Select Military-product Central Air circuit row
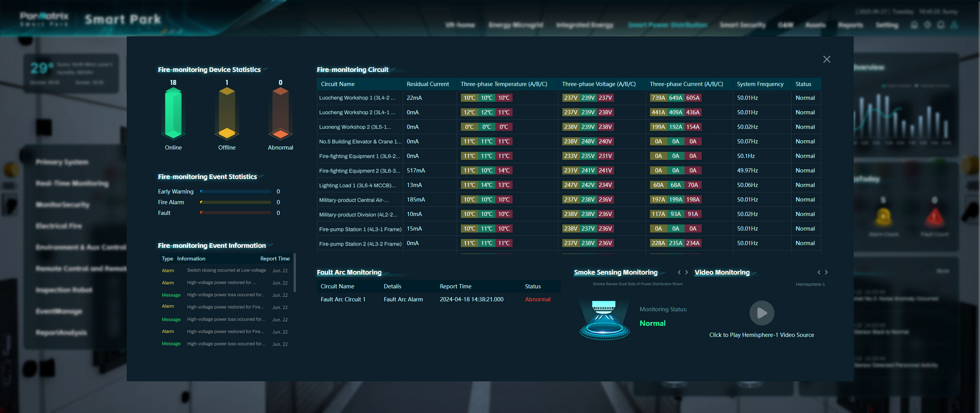The image size is (980, 413). click(x=569, y=200)
